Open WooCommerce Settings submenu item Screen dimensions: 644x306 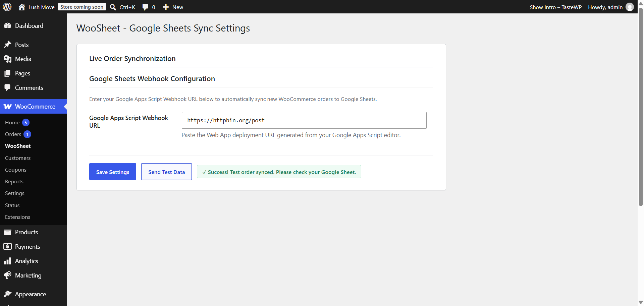pyautogui.click(x=15, y=193)
